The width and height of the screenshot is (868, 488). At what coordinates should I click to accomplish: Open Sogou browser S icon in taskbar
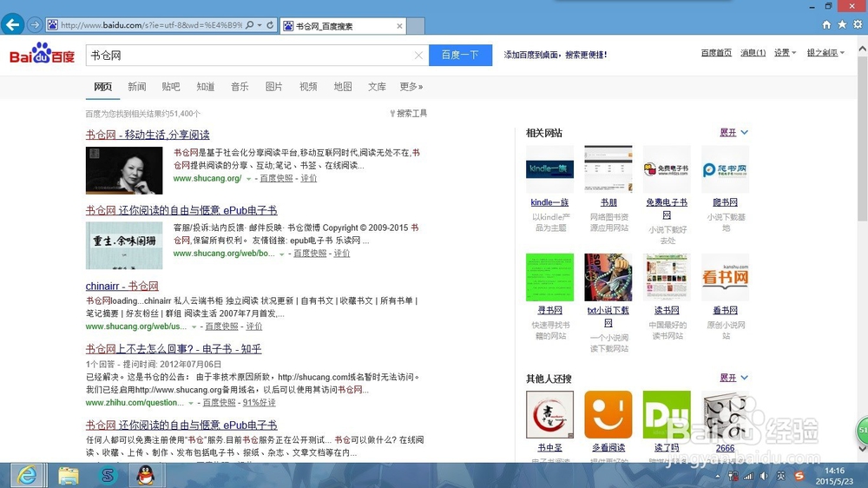point(107,475)
